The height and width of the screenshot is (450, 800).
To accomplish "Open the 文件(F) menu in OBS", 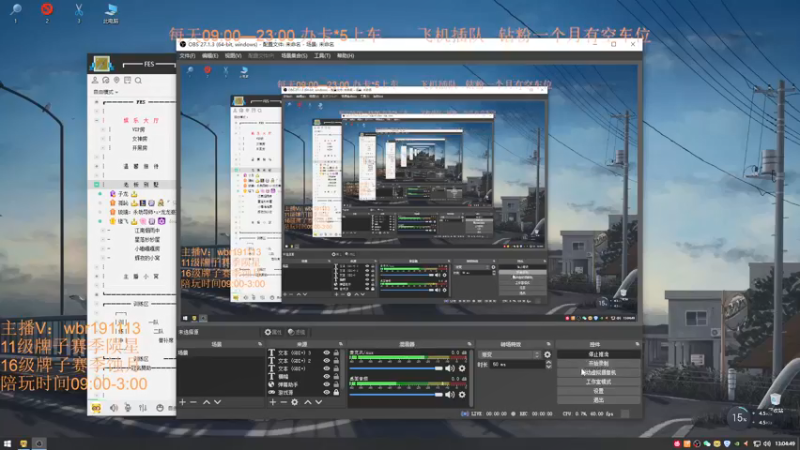I will tap(187, 56).
